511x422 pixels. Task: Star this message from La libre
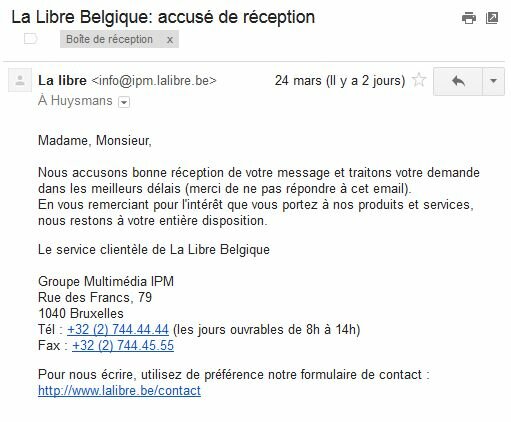pos(419,80)
